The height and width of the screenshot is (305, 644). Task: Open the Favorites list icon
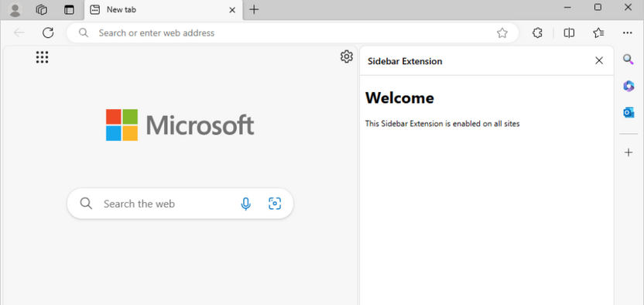(598, 33)
